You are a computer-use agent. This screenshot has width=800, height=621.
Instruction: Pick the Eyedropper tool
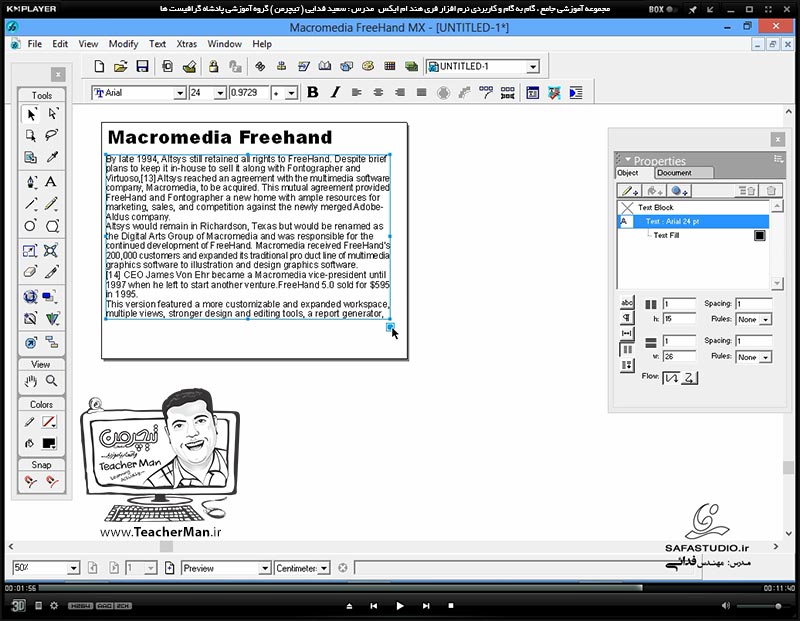(52, 157)
